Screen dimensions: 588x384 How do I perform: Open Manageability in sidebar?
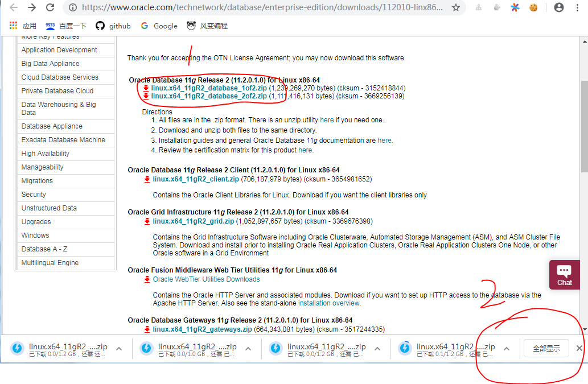coord(65,167)
